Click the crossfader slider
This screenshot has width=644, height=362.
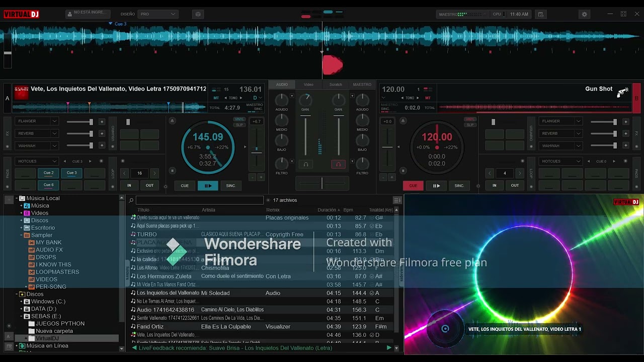(322, 183)
